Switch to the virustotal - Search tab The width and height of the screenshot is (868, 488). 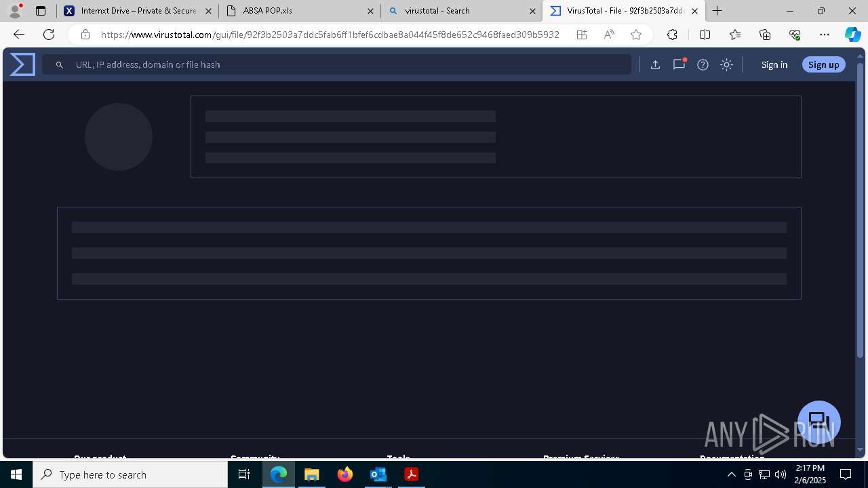pyautogui.click(x=461, y=11)
